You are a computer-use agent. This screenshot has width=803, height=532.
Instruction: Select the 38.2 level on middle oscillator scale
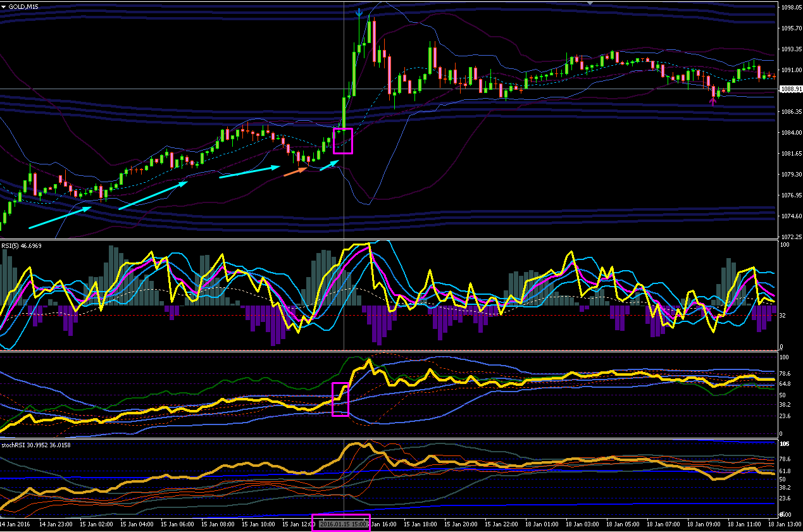click(785, 404)
